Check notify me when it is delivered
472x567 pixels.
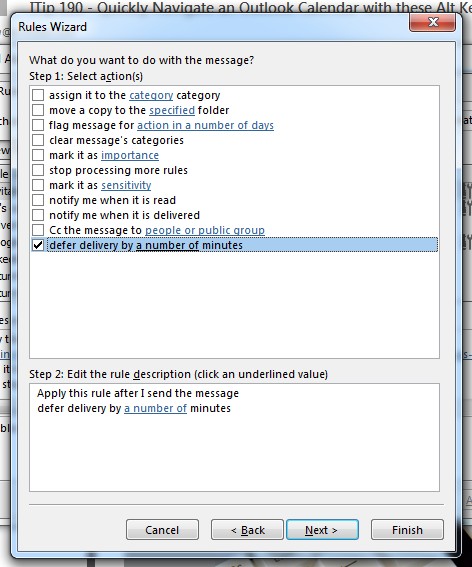(x=38, y=215)
